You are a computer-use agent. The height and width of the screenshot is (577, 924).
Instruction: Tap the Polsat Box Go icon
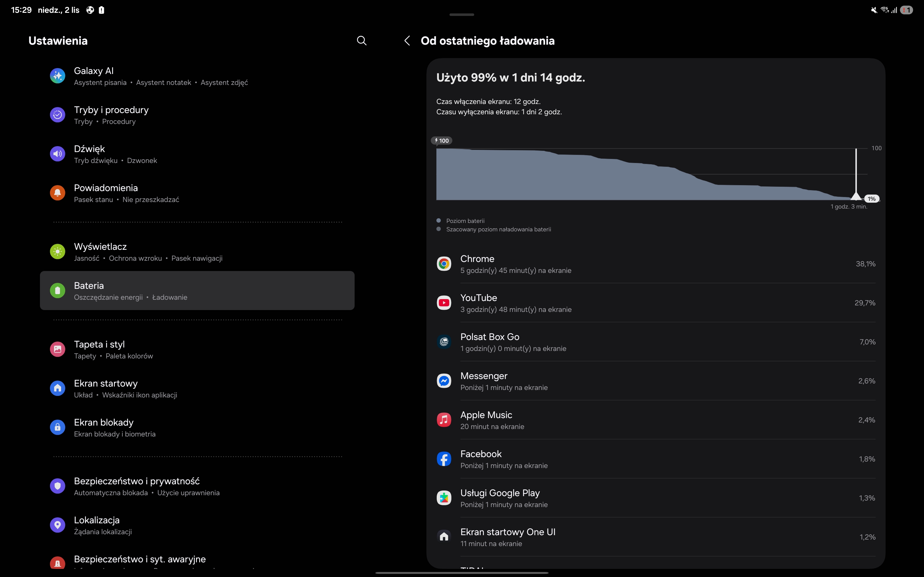(x=444, y=342)
